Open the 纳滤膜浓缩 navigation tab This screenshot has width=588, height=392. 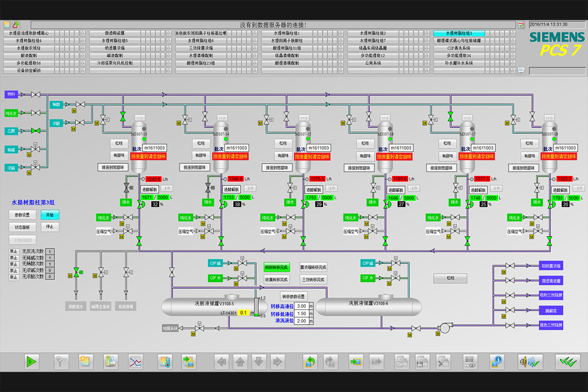pos(114,48)
